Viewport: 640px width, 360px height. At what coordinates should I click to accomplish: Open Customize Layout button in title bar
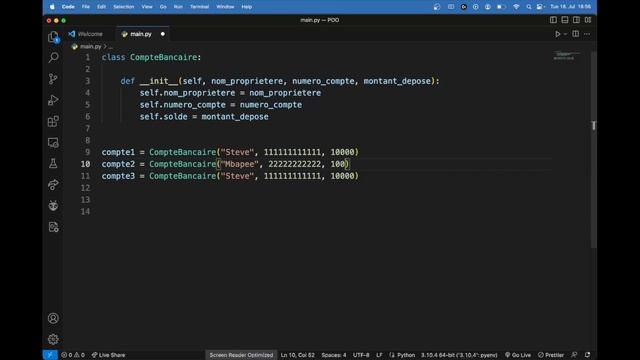point(588,20)
